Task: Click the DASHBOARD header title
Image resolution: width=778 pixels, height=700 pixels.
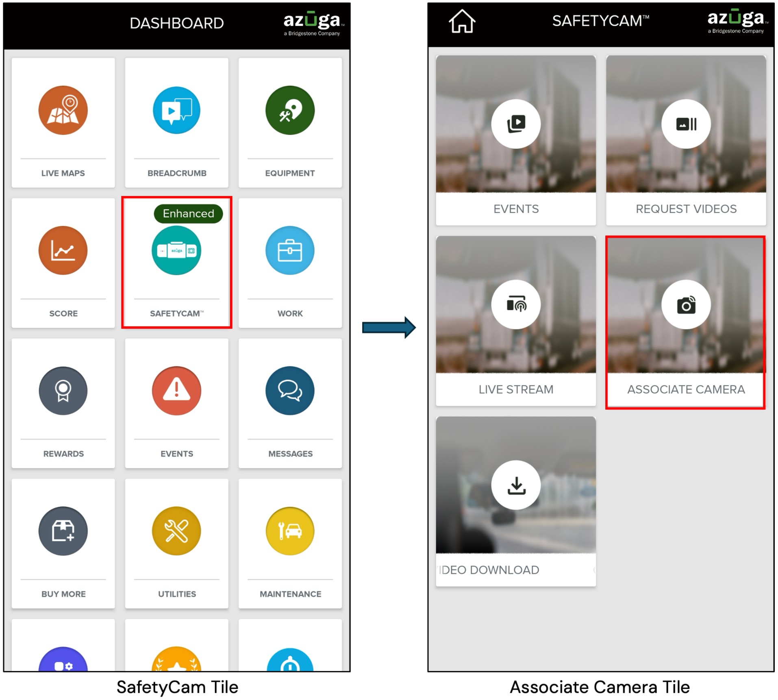Action: (177, 23)
